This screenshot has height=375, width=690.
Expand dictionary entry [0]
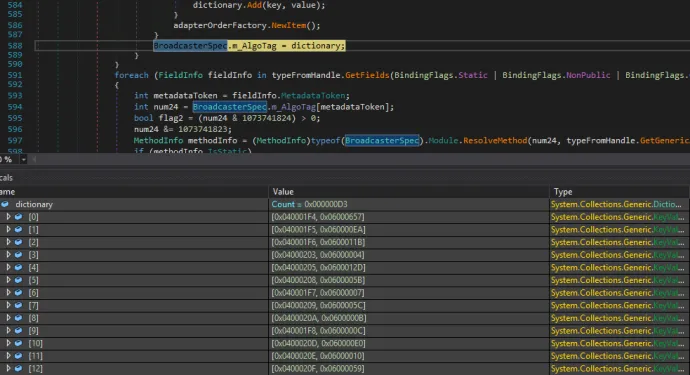[8, 217]
